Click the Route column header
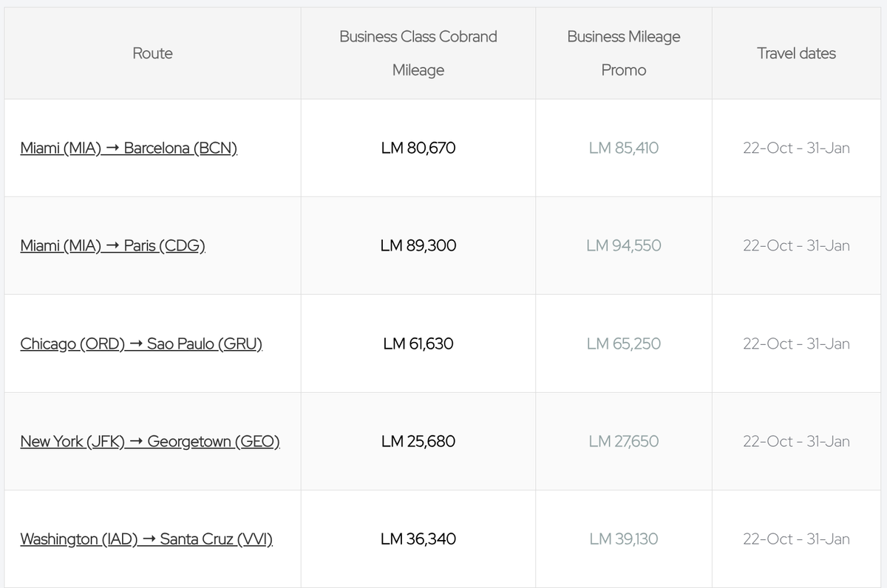The height and width of the screenshot is (588, 887). 152,53
